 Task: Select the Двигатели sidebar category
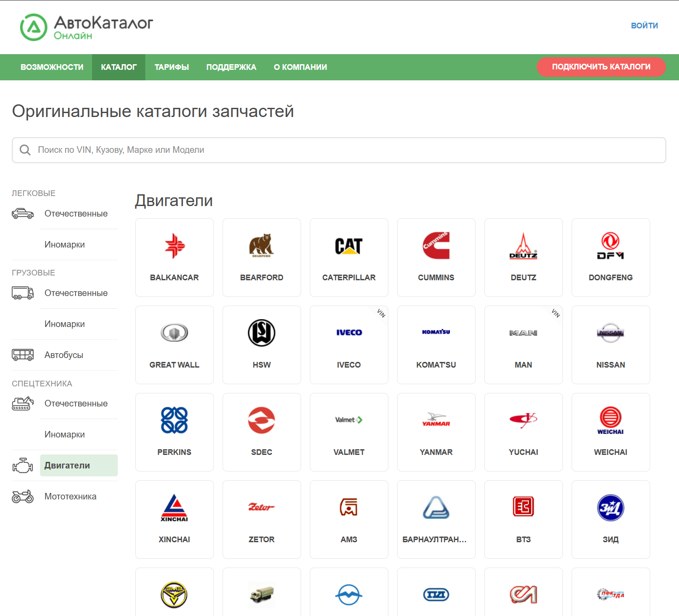point(79,465)
